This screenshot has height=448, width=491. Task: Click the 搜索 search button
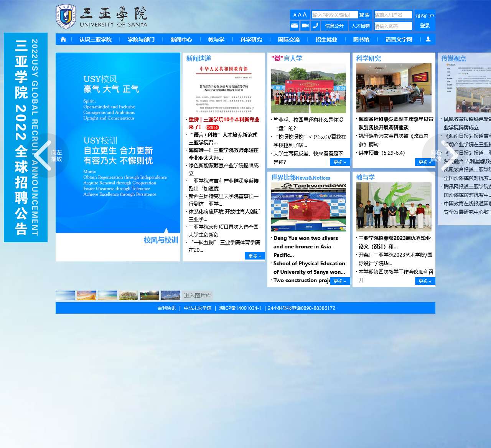365,15
